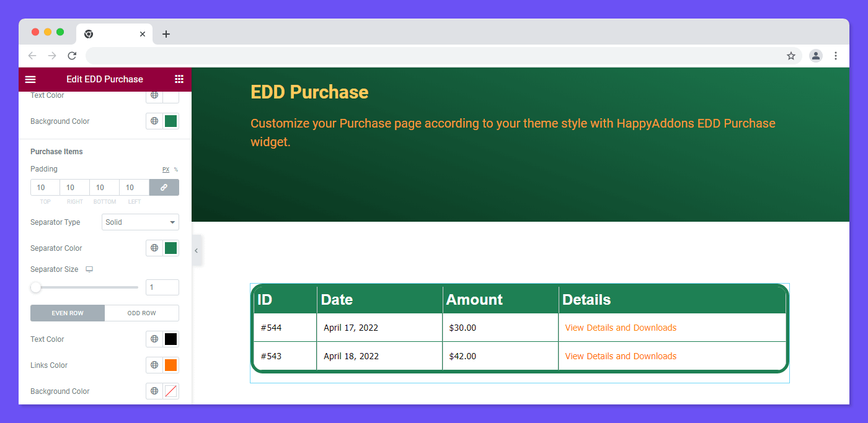The height and width of the screenshot is (423, 868).
Task: Open the widgets grid panel icon
Action: tap(179, 79)
